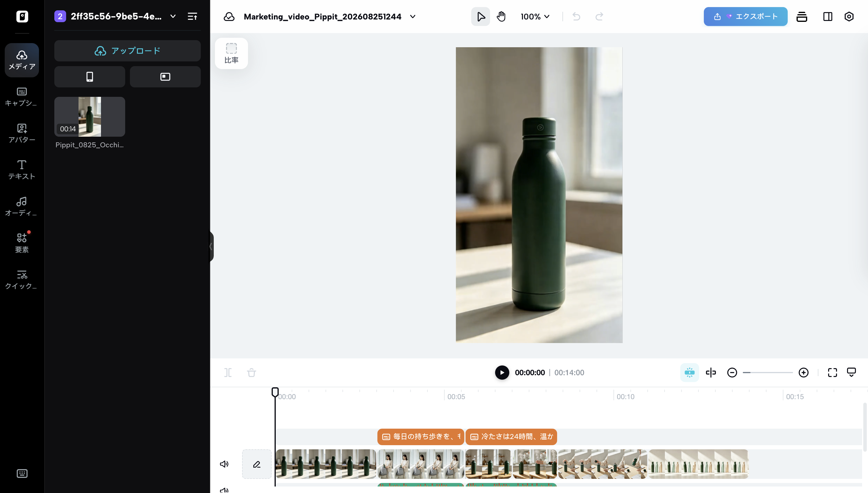Play the video preview
The height and width of the screenshot is (493, 868).
[x=502, y=373]
